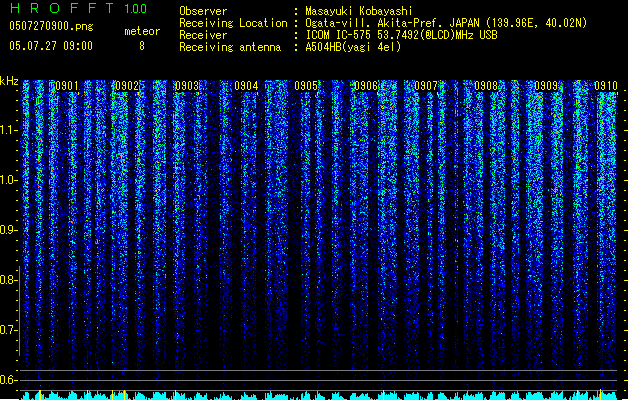Click the date stamp 05.07.27 09:00
Image resolution: width=629 pixels, height=400 pixels.
(x=51, y=46)
